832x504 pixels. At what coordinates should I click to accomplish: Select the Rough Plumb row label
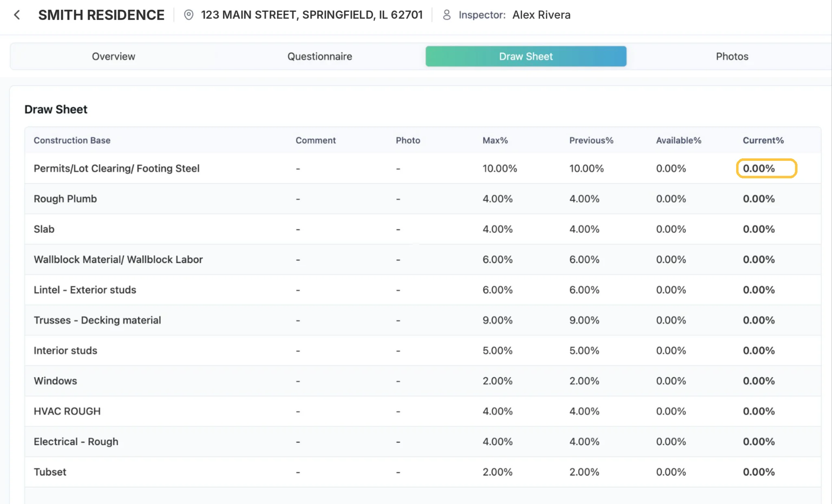[65, 199]
